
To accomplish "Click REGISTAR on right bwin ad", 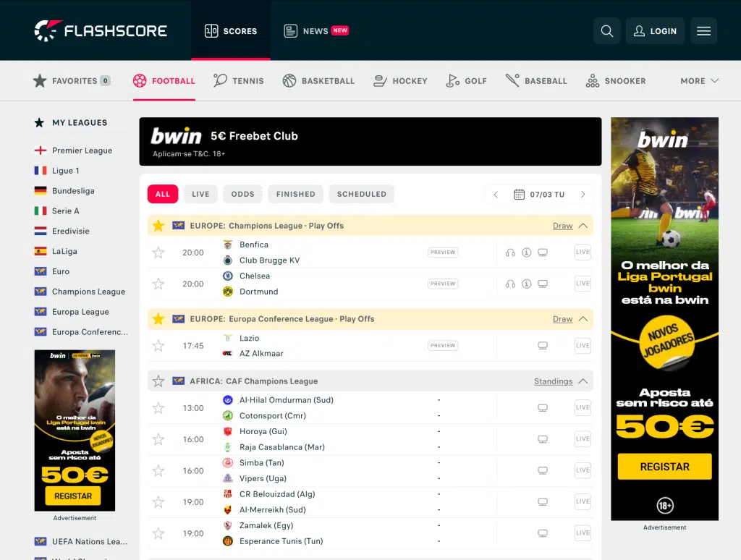I will (664, 467).
